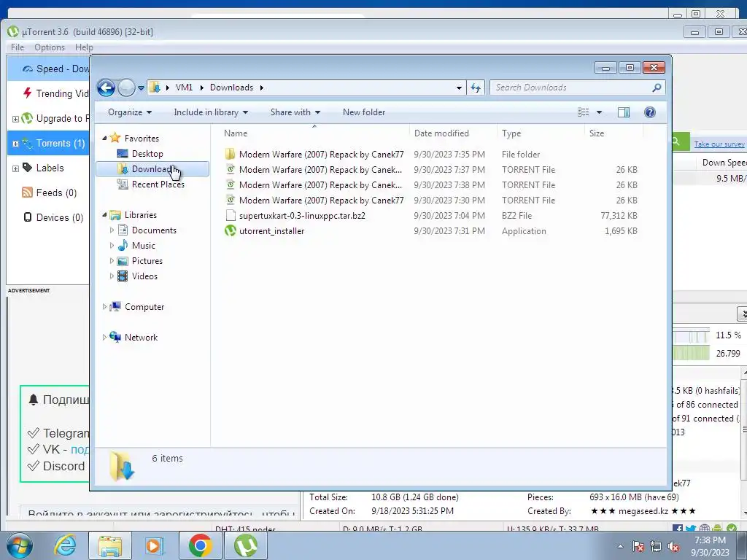
Task: Open Windows Explorer from the taskbar
Action: click(110, 545)
